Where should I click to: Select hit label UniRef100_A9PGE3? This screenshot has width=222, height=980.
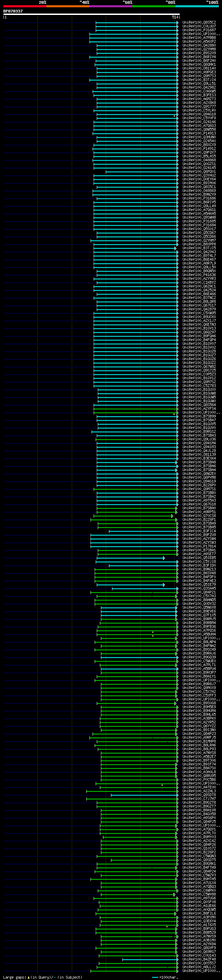199,72
